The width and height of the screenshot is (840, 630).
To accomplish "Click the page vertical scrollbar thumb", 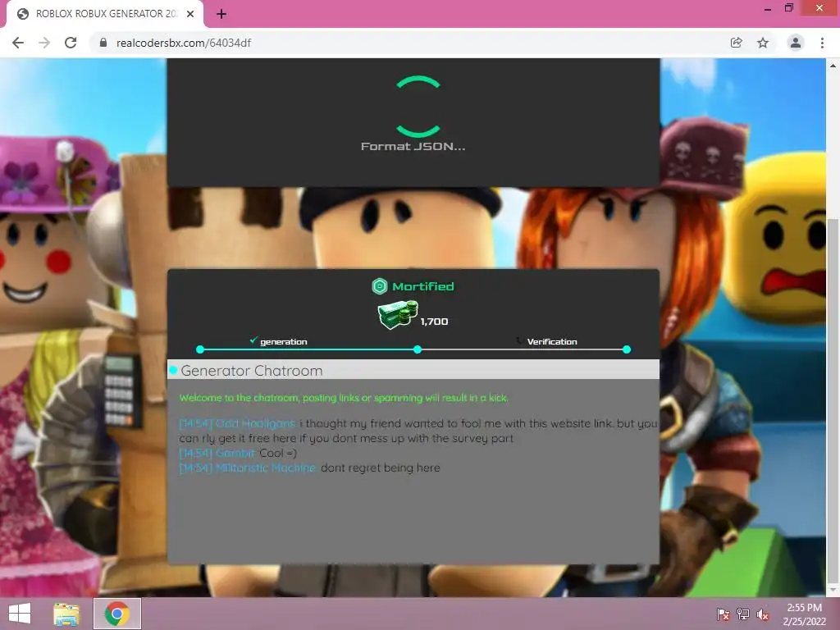I will pos(833,399).
